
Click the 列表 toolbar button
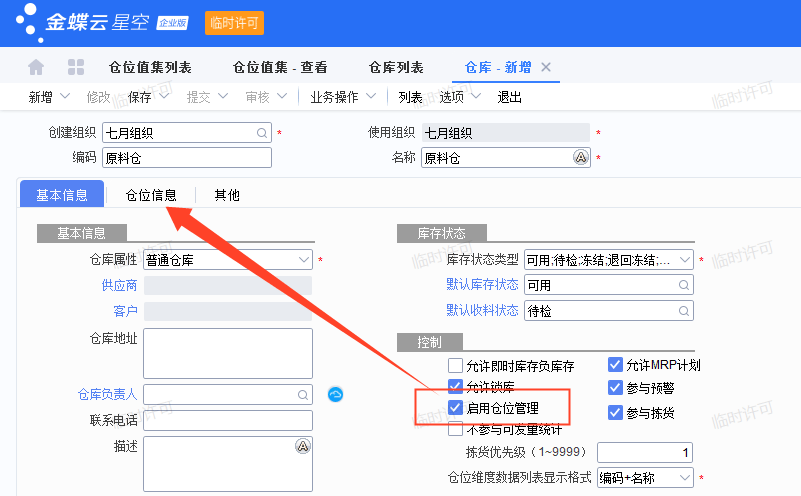(x=410, y=97)
